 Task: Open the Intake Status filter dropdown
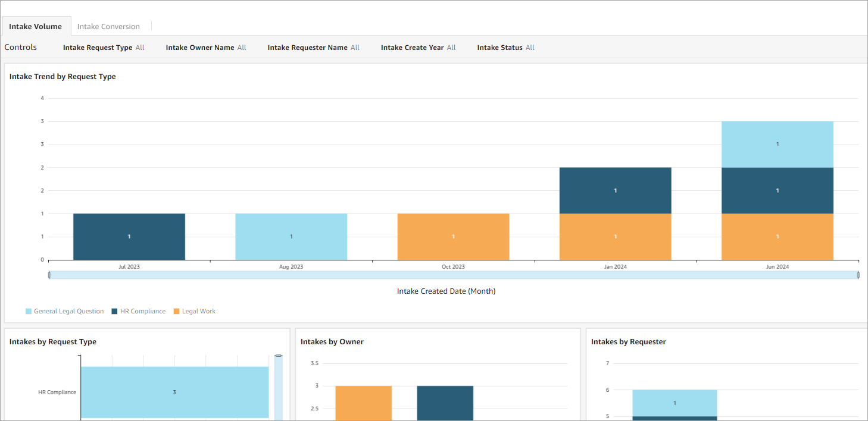tap(505, 47)
